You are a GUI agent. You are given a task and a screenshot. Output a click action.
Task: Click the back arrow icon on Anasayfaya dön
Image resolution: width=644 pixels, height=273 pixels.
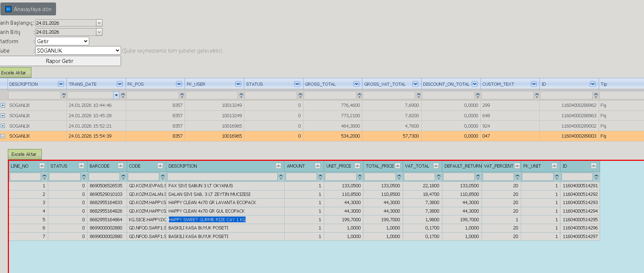(9, 9)
